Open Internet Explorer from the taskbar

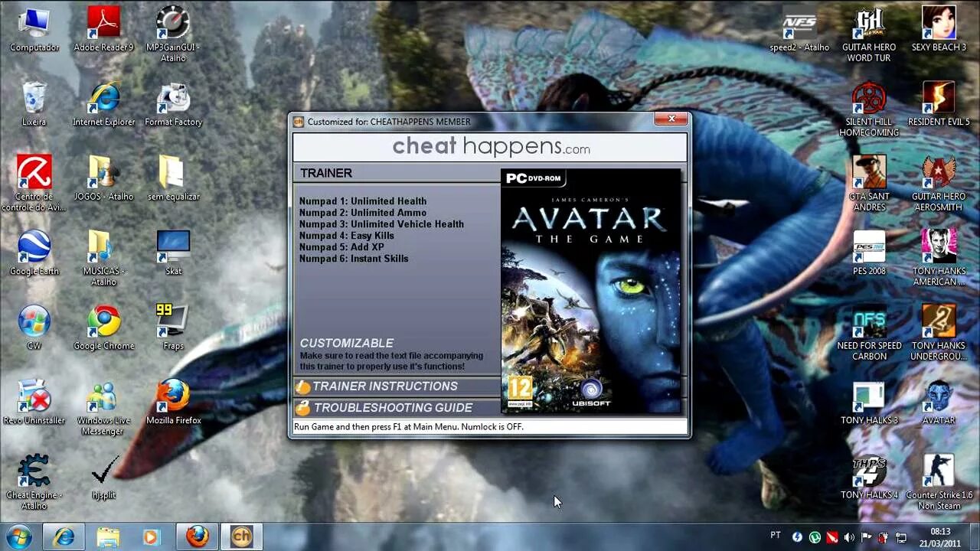[x=64, y=537]
